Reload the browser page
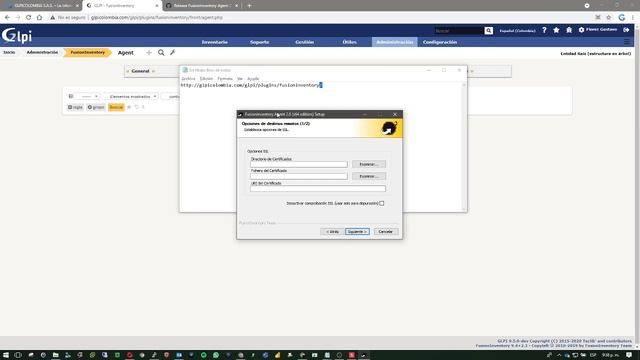 29,18
